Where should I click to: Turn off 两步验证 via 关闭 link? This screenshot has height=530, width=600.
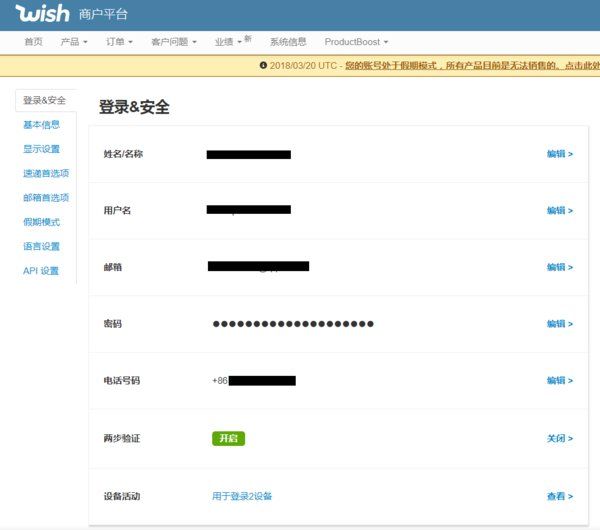coord(559,438)
